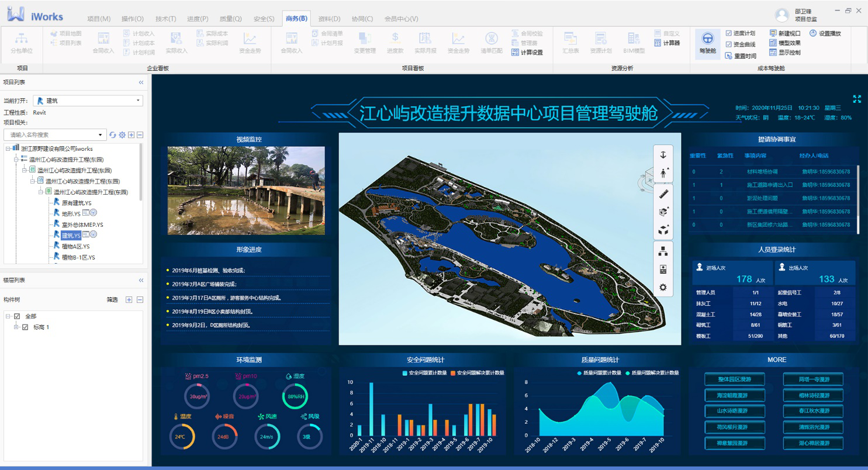
Task: Click the 设置播放 clock icon
Action: click(813, 33)
